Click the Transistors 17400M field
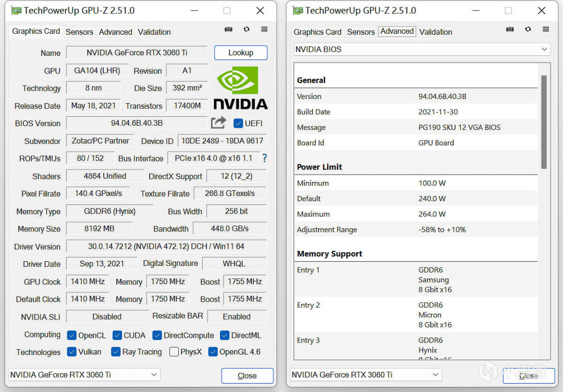Screen dimensions: 563x392 (x=187, y=105)
